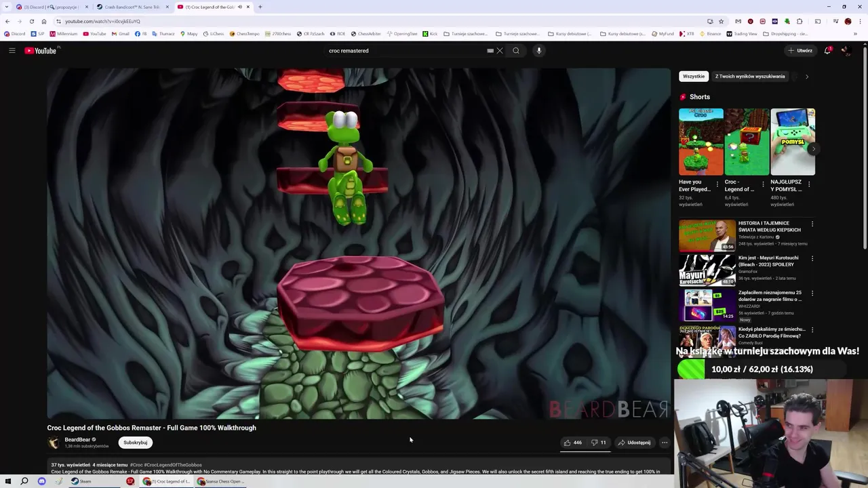Close the Croc Legend browser tab
Viewport: 868px width, 488px height.
pos(248,7)
